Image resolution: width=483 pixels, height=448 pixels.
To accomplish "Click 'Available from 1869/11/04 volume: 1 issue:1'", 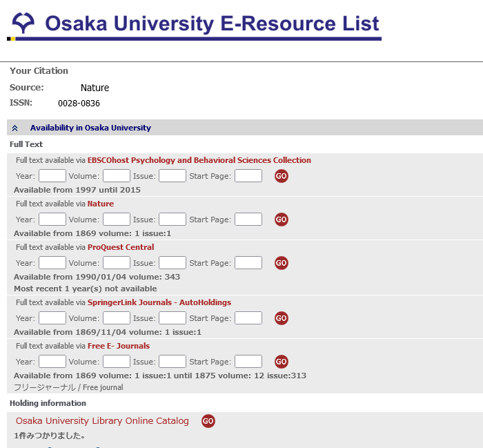I will 108,332.
